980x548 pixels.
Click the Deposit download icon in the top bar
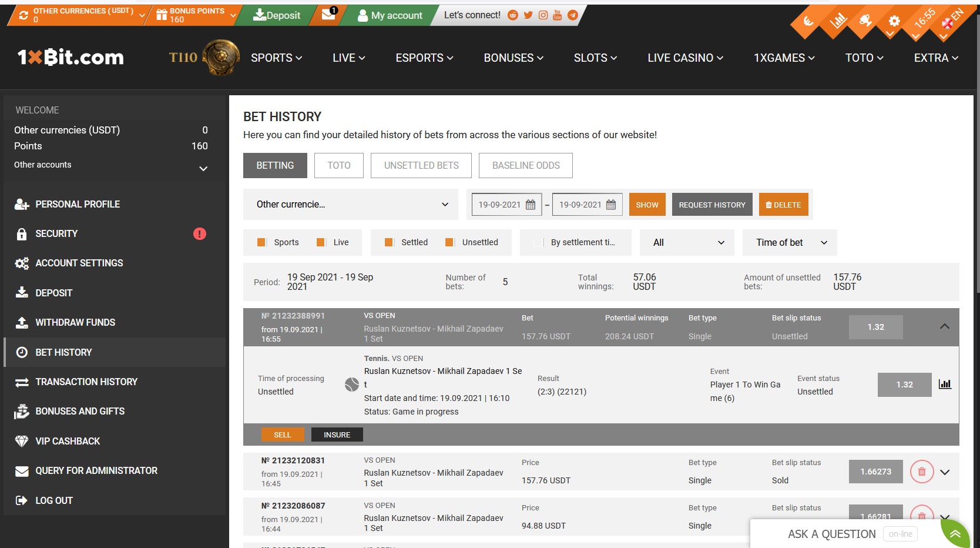point(259,15)
